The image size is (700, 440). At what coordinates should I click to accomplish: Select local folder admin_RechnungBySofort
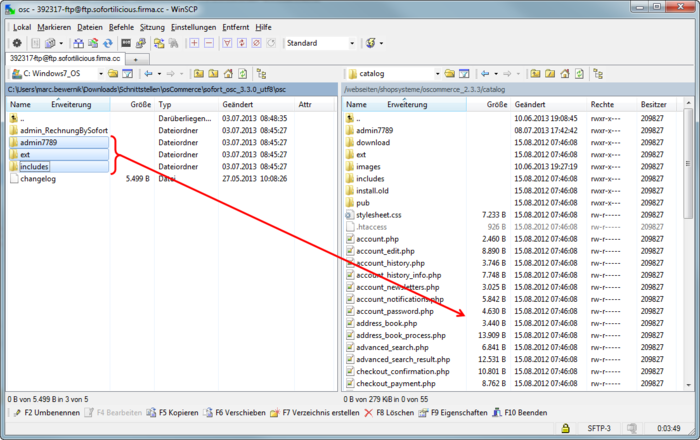pos(58,130)
